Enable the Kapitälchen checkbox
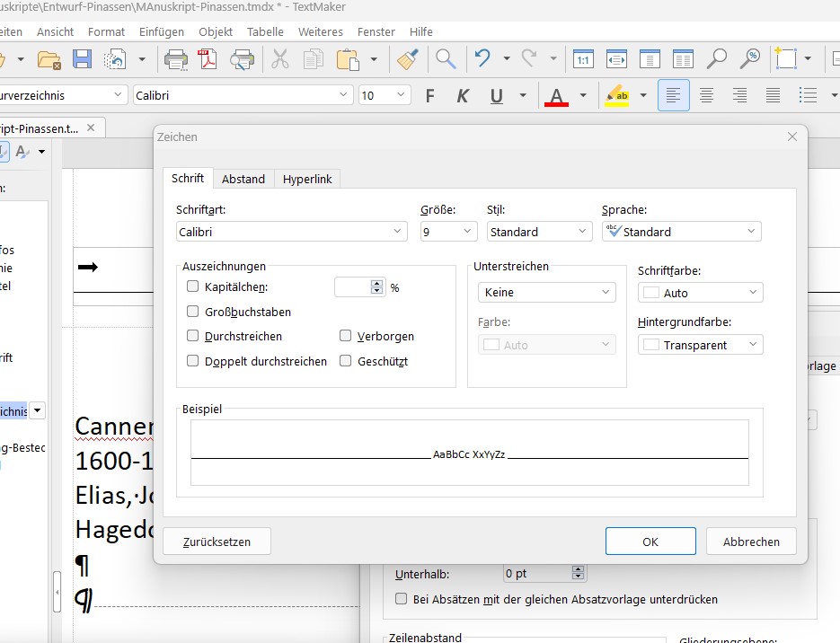The image size is (840, 643). [192, 287]
